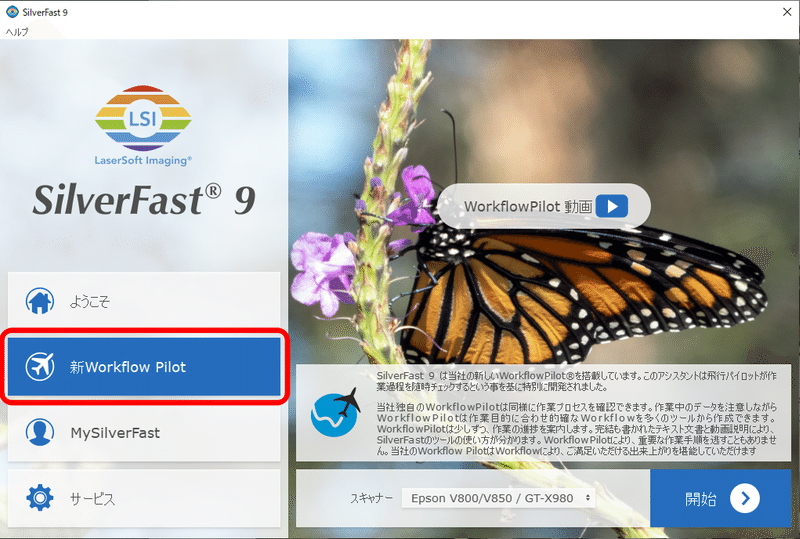Image resolution: width=800 pixels, height=539 pixels.
Task: Click the LaserSoft Imaging LSI logo
Action: coord(143,126)
